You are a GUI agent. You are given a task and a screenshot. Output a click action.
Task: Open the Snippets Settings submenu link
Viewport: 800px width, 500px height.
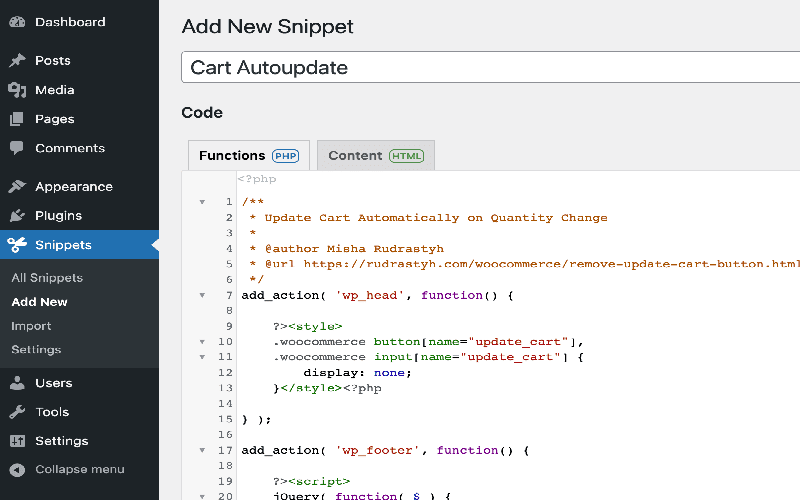pyautogui.click(x=36, y=349)
